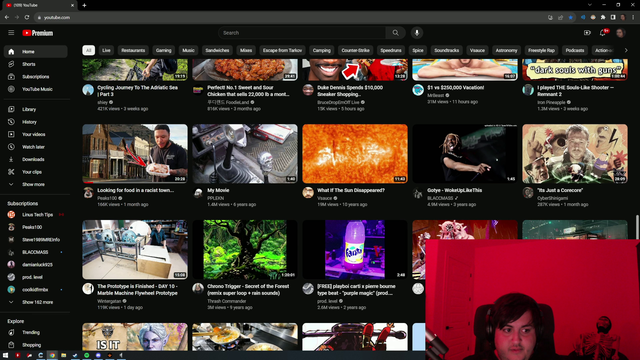Open the racist town food thumbnail
This screenshot has width=640, height=360.
pyautogui.click(x=135, y=153)
